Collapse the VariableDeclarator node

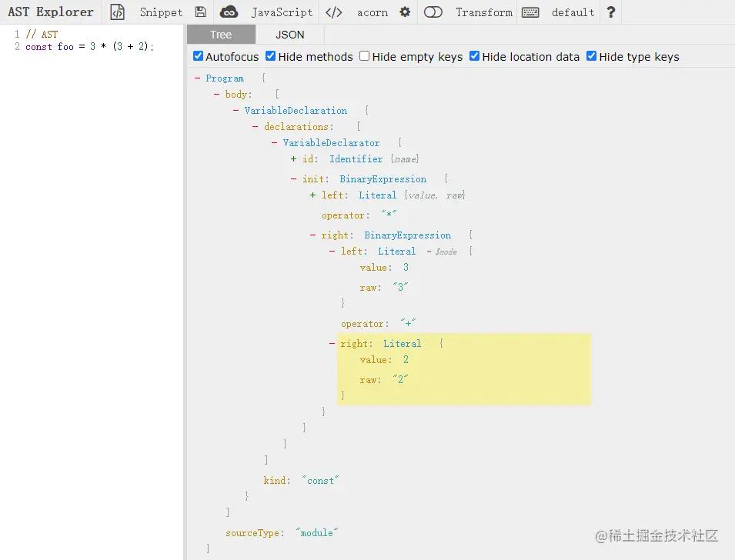(274, 142)
